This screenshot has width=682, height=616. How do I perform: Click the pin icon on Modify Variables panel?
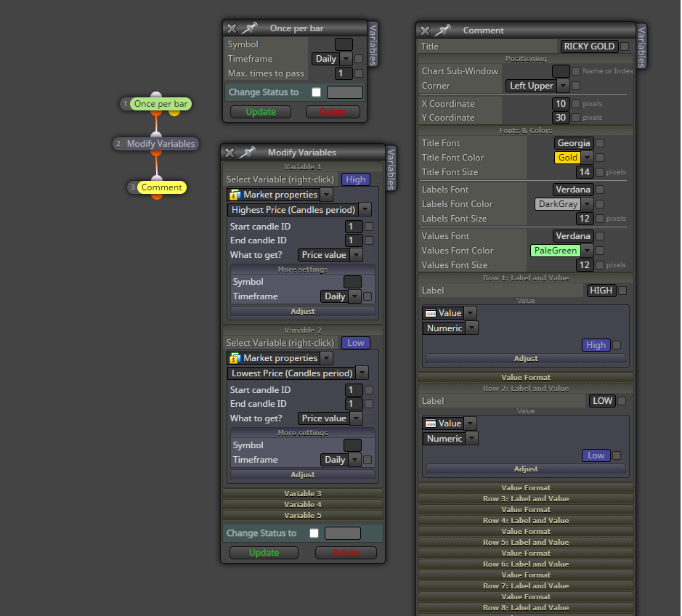tap(247, 153)
